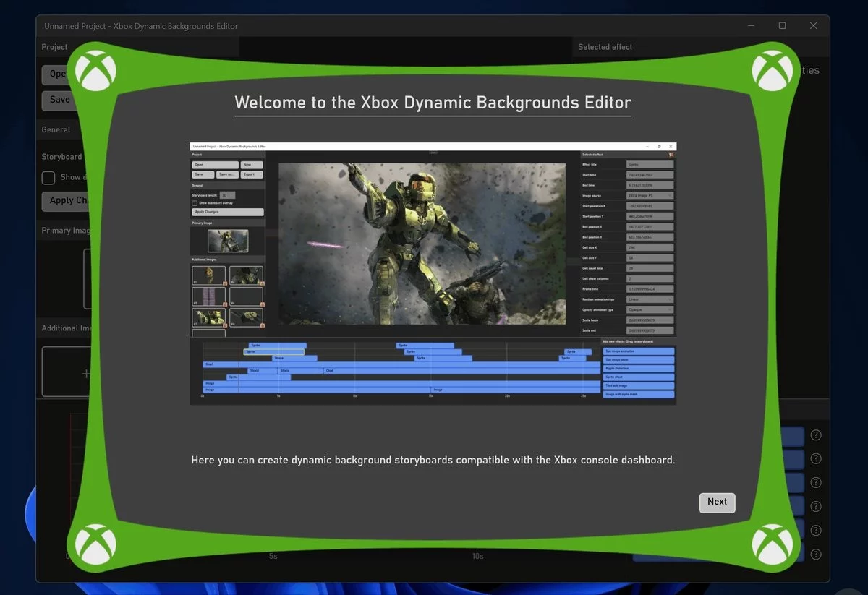Click the partially hidden Open project button
This screenshot has height=595, width=868.
[56, 74]
